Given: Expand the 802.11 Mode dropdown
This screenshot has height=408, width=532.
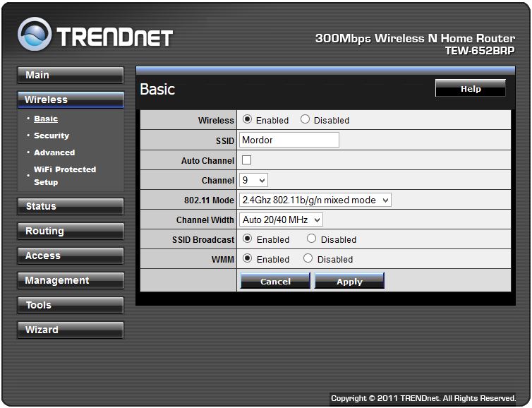Looking at the screenshot, I should (315, 200).
